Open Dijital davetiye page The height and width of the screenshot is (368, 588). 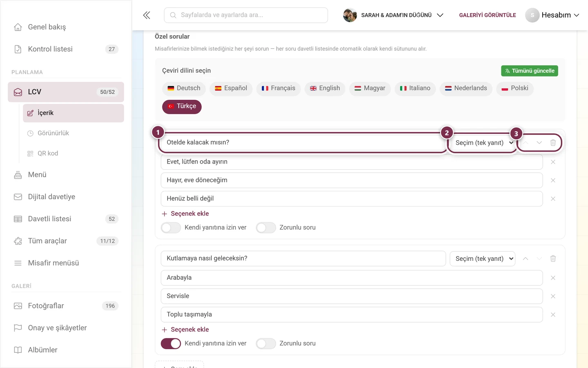pyautogui.click(x=66, y=197)
